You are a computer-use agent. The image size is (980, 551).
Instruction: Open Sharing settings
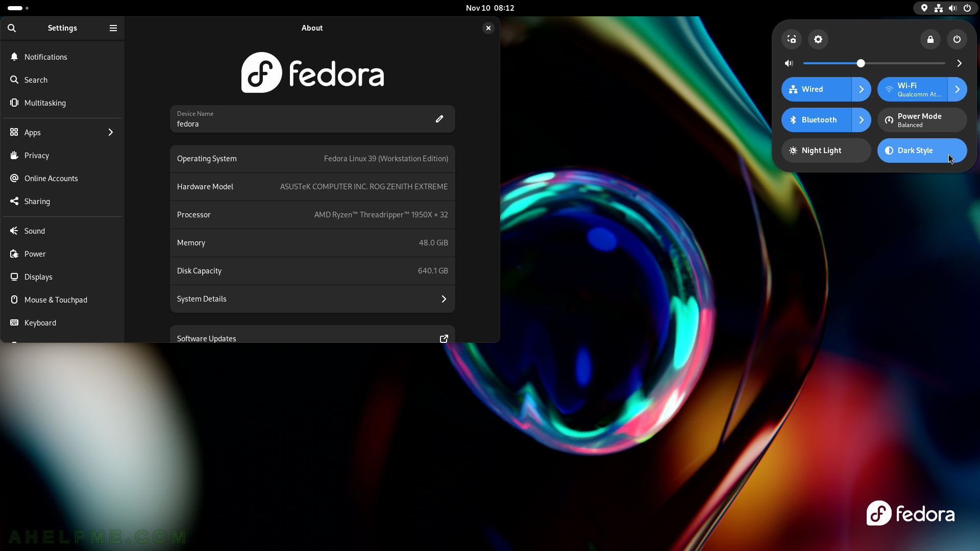pos(62,202)
